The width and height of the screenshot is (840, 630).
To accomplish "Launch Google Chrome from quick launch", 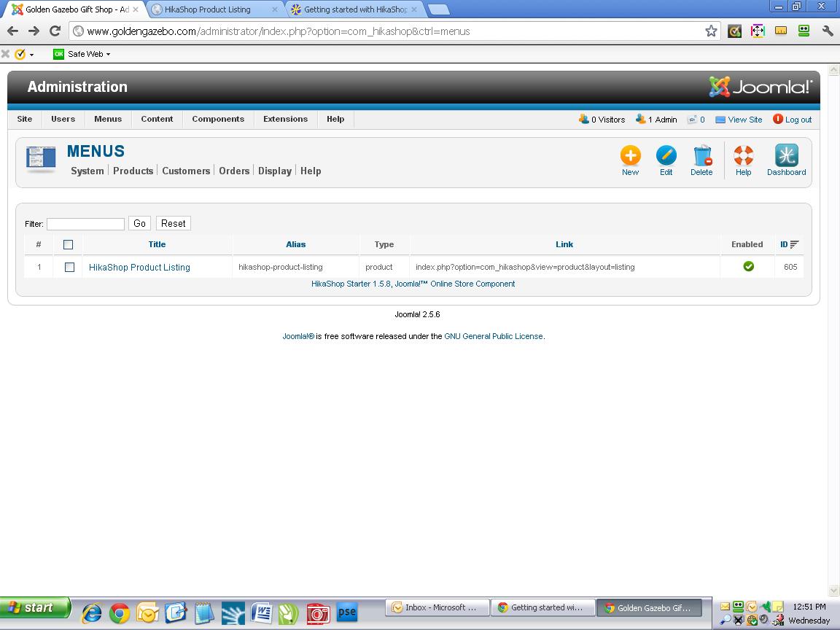I will 120,613.
